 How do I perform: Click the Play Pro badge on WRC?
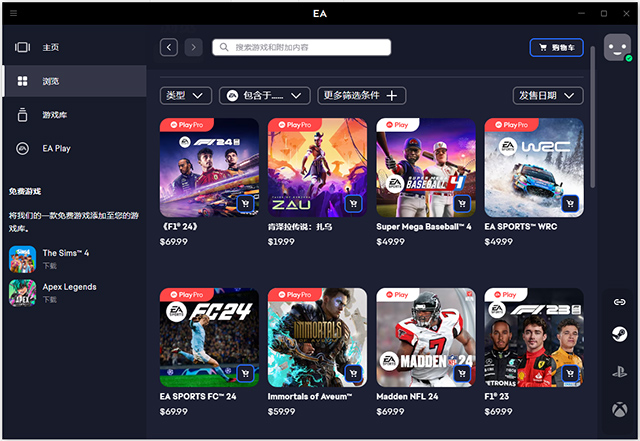coord(511,125)
